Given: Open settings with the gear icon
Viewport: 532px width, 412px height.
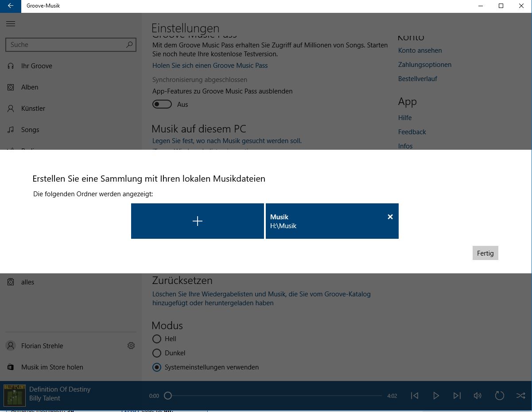Looking at the screenshot, I should pos(131,346).
